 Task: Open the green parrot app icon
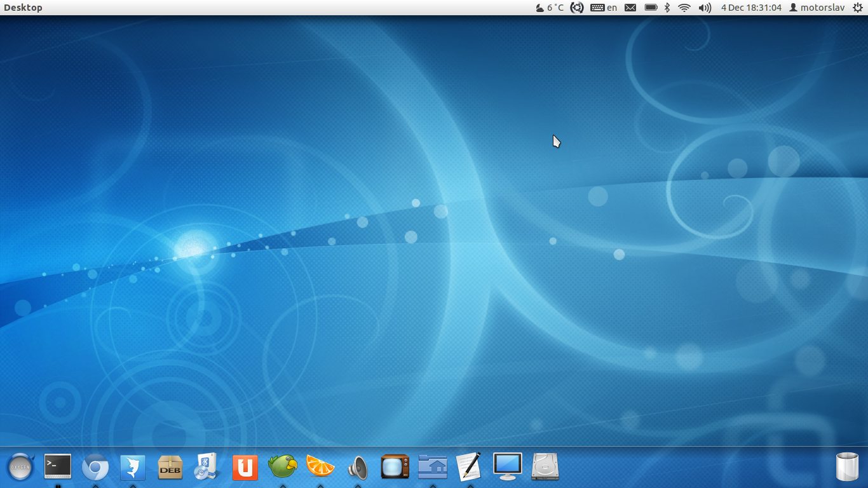(x=283, y=467)
